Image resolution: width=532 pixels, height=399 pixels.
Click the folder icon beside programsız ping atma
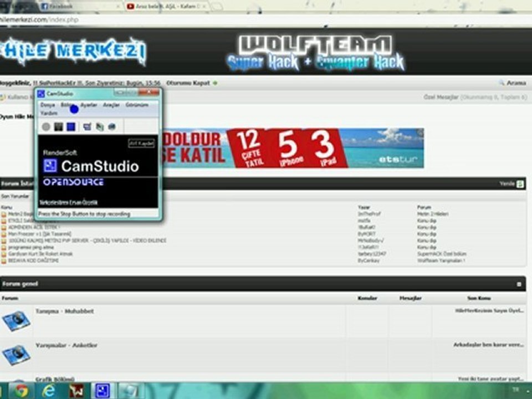(4, 247)
